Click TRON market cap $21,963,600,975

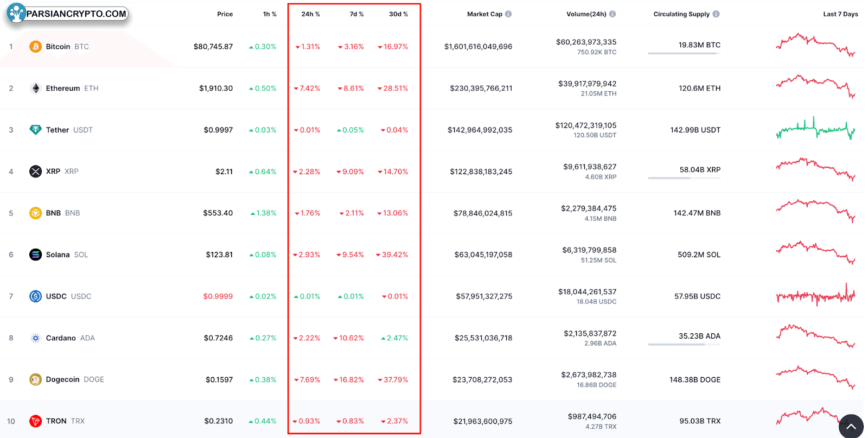click(x=483, y=421)
